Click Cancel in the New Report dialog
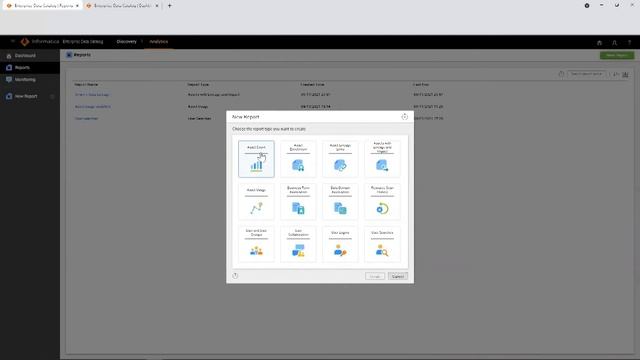640x360 pixels. 398,276
